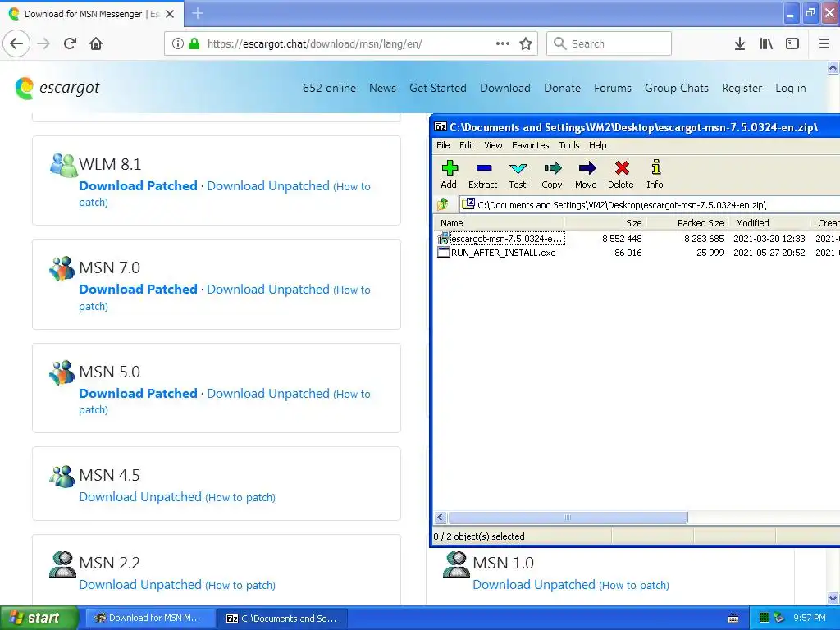Viewport: 840px width, 630px height.
Task: Open the 7-Zip Edit menu
Action: tap(467, 145)
